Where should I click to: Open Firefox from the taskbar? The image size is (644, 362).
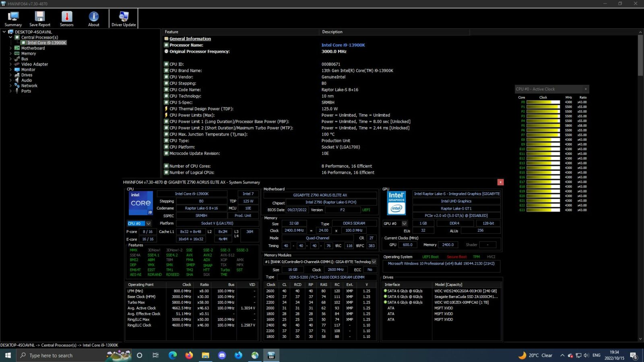(x=189, y=355)
